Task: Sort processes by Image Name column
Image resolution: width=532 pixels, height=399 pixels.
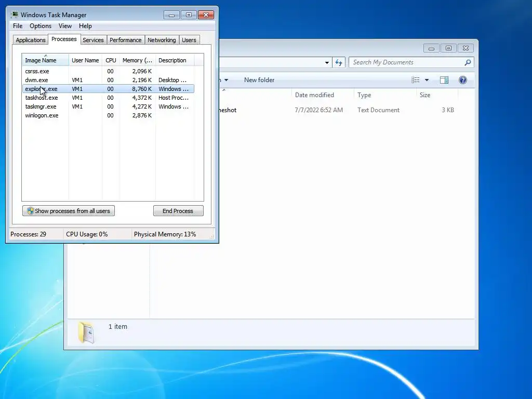Action: (x=45, y=60)
